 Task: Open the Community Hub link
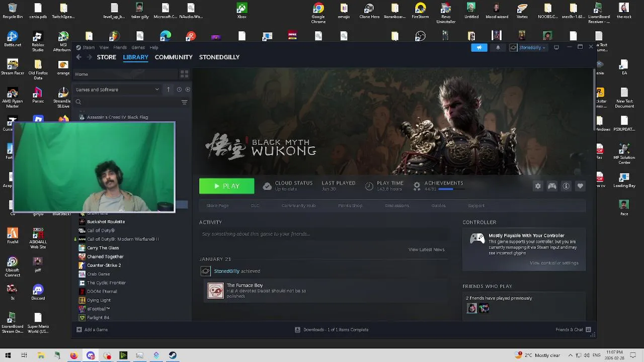pyautogui.click(x=298, y=206)
